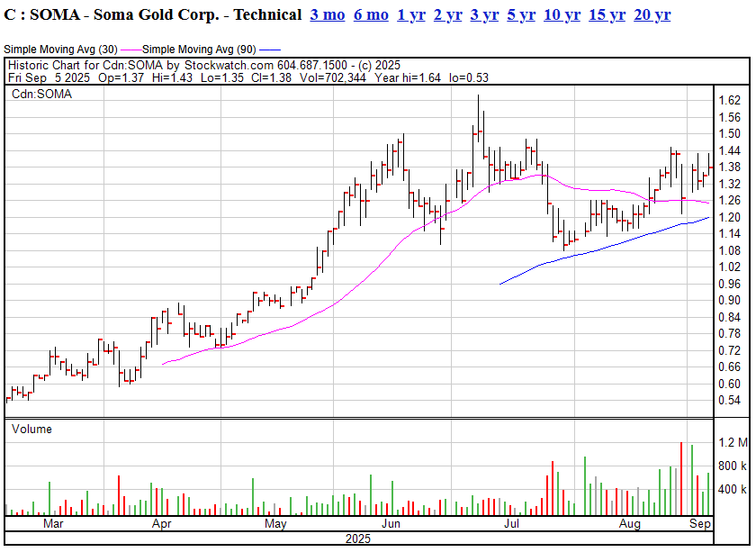
Task: Click the "Jun" month label
Action: tap(391, 523)
